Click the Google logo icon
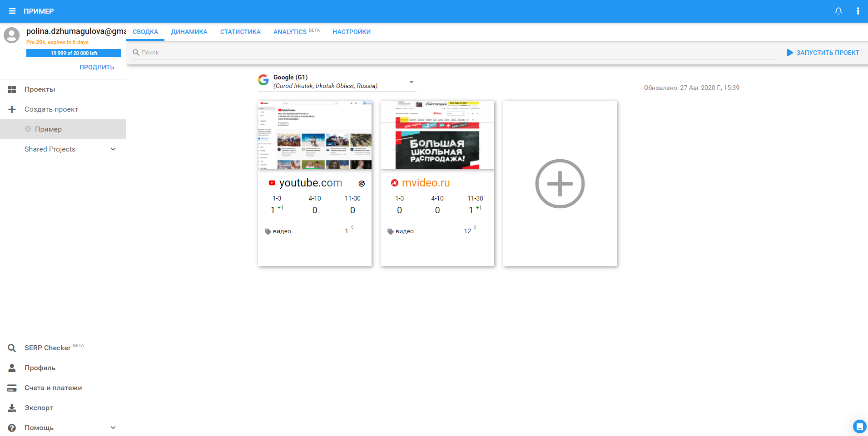 (263, 80)
